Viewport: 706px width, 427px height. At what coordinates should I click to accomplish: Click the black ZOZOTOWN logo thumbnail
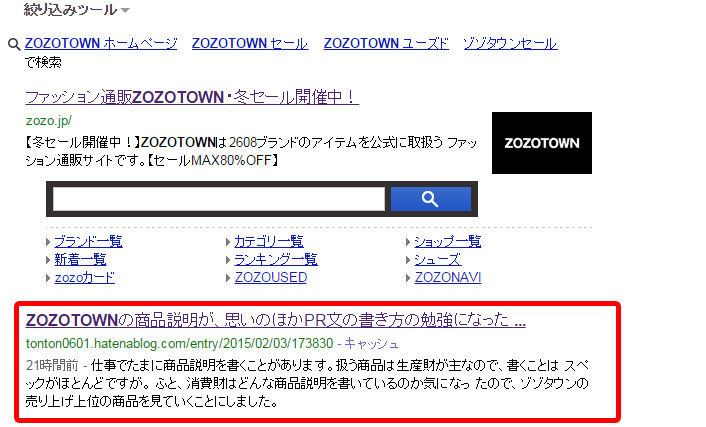(x=542, y=143)
